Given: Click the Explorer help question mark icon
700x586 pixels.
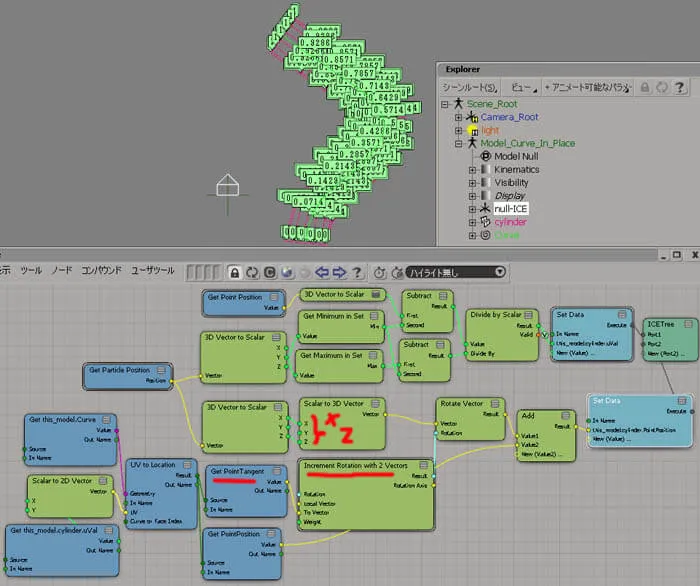Looking at the screenshot, I should coord(679,87).
